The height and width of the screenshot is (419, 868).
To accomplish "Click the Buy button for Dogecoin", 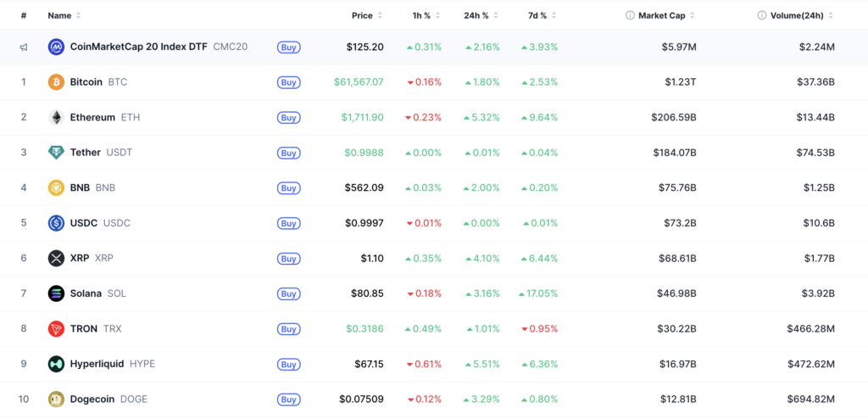I will (288, 399).
